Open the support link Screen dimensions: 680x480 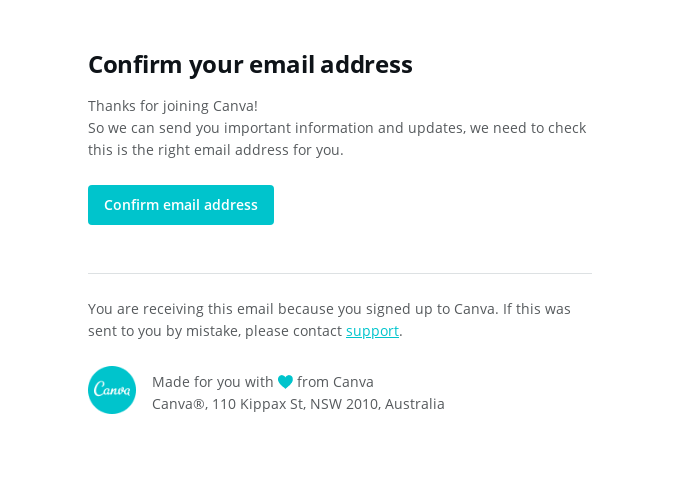point(372,331)
